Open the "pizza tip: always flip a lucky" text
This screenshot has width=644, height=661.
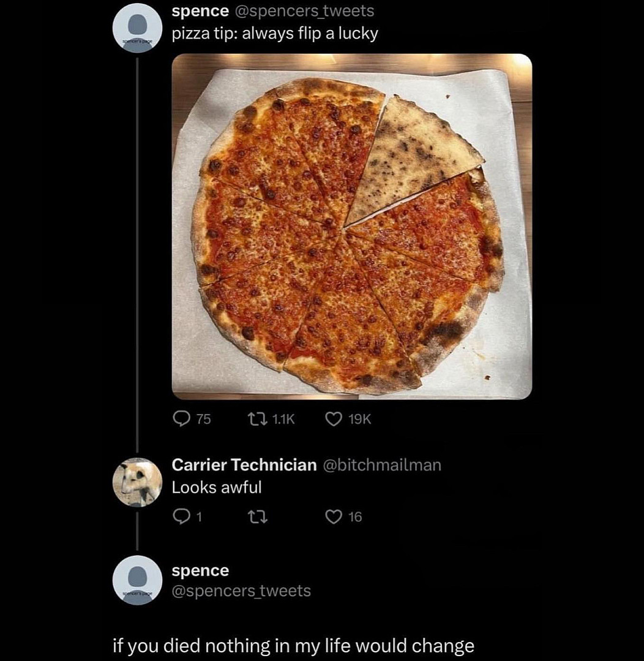coord(275,33)
